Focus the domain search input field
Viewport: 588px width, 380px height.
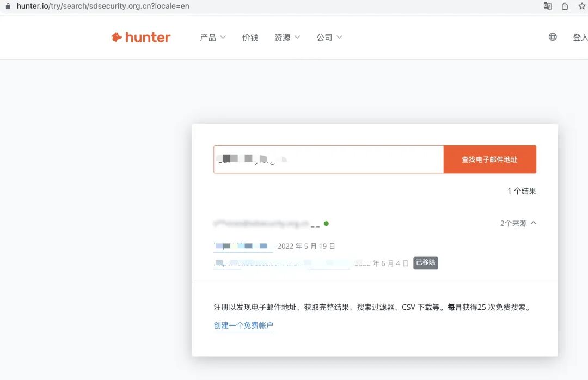point(328,160)
